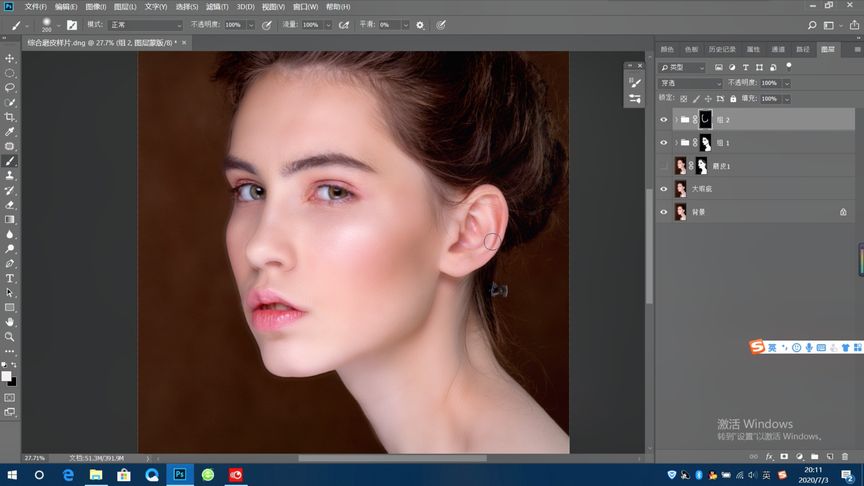Screen dimensions: 864x486
Task: Select the 大瑕疵 layer thumbnail
Action: pos(681,189)
